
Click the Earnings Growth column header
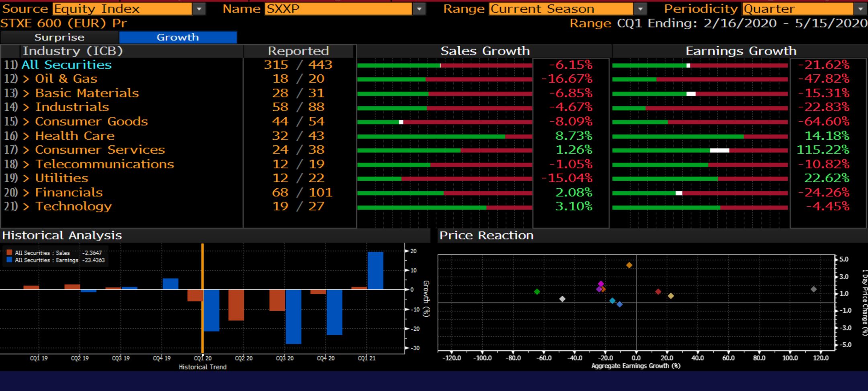tap(741, 51)
